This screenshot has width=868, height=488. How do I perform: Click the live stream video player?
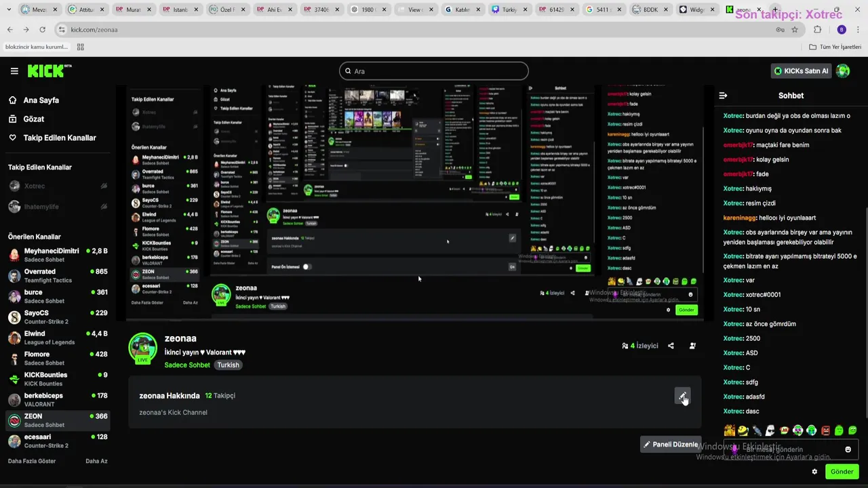[414, 202]
